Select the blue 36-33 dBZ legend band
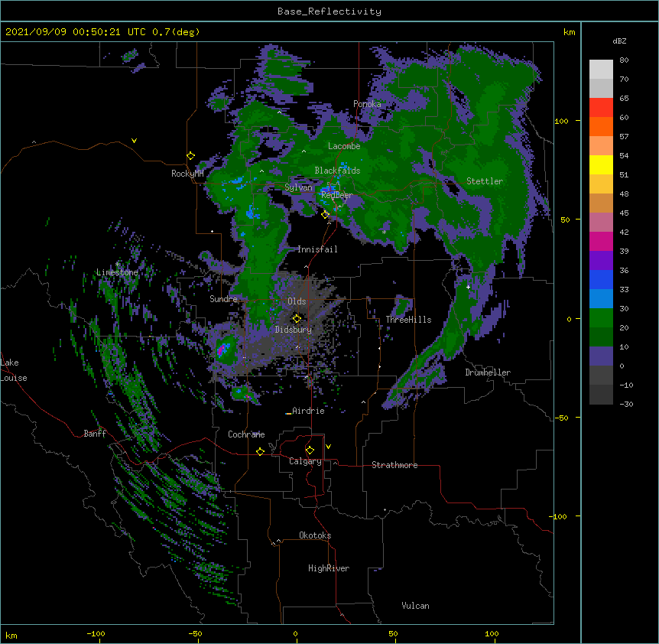 point(601,279)
